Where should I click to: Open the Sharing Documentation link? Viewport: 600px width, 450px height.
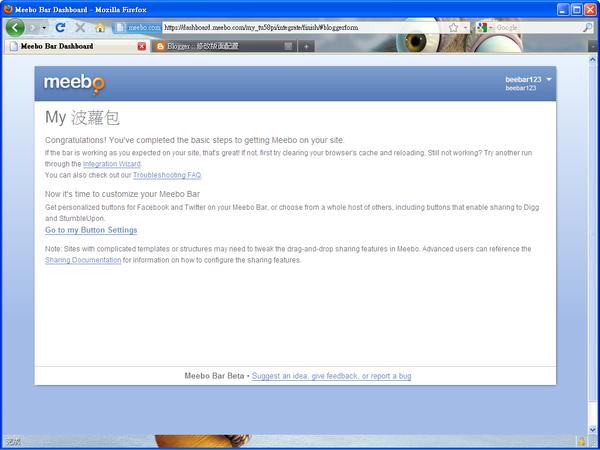[x=83, y=260]
